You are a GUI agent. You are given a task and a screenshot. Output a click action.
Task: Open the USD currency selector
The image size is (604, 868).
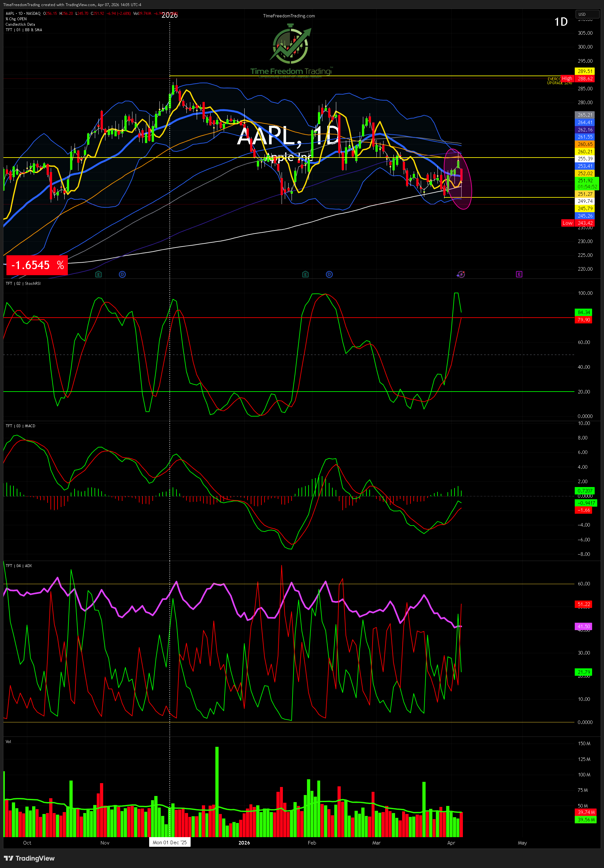point(587,14)
